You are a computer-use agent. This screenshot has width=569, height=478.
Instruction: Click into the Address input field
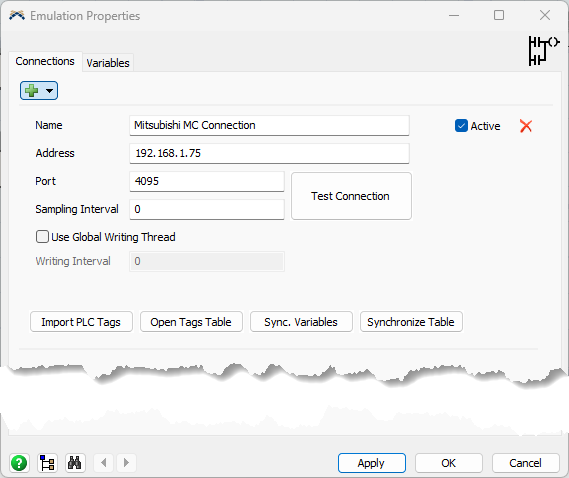pos(269,153)
